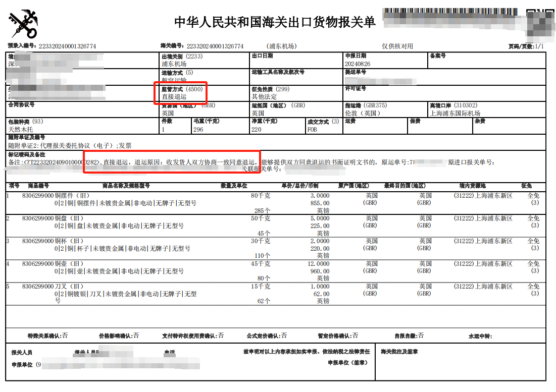Click packaging type 天然木托

pos(21,130)
